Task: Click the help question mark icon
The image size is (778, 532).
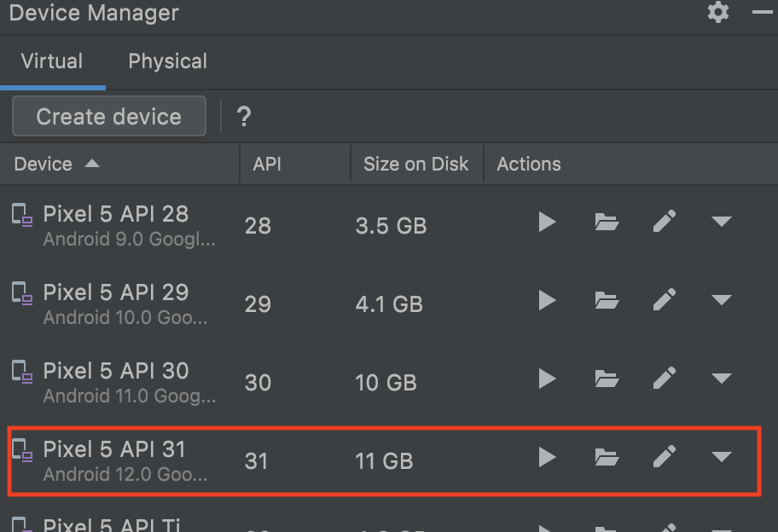Action: pyautogui.click(x=244, y=117)
